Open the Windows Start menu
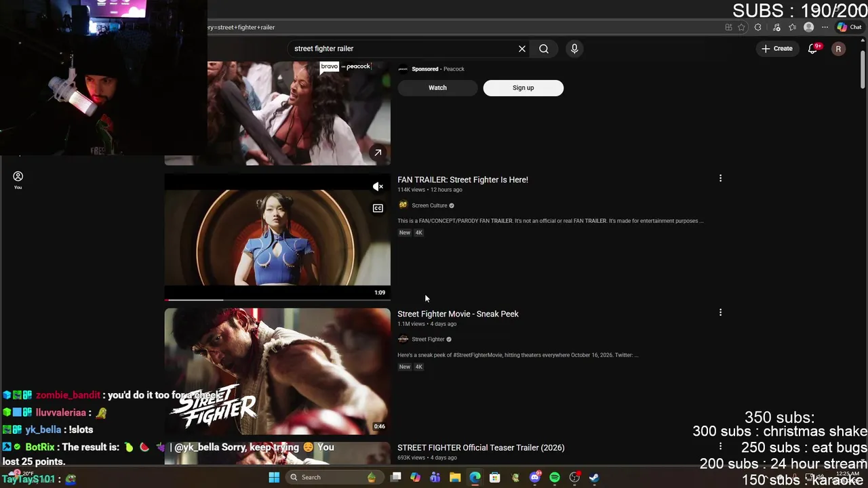The image size is (868, 488). (274, 477)
